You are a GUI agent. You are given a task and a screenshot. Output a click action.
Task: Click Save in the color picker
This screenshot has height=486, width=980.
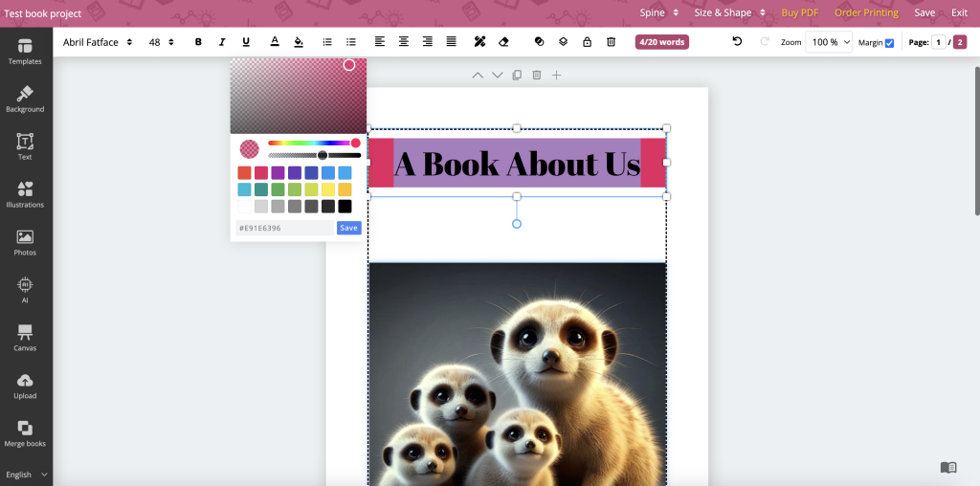[348, 228]
